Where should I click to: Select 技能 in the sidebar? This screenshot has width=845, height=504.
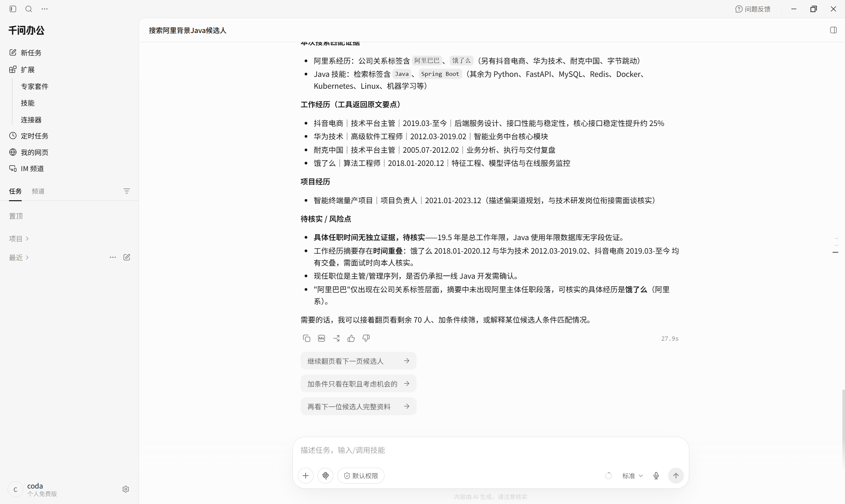27,103
